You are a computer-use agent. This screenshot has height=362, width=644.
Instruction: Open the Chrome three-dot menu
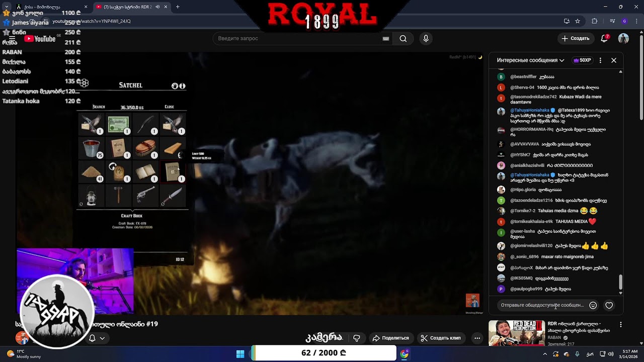(x=636, y=21)
